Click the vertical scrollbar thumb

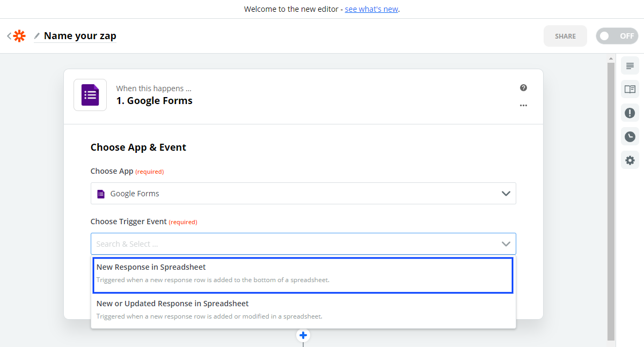pos(611,201)
